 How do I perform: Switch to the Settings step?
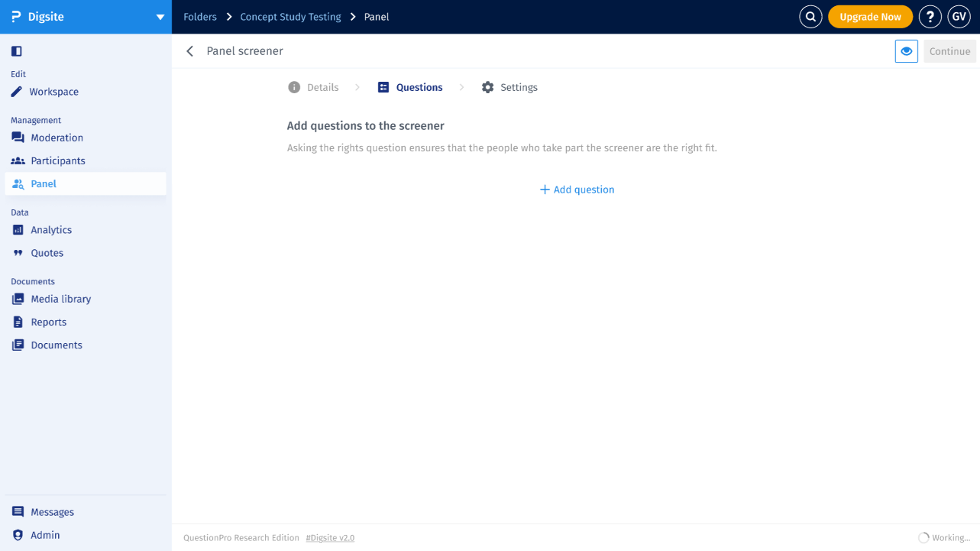509,87
